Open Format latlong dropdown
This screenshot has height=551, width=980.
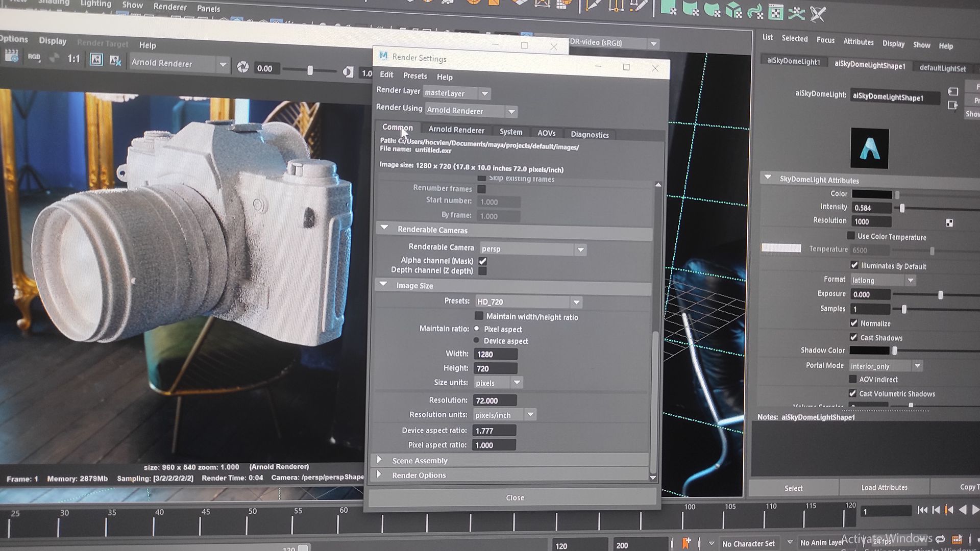click(883, 280)
